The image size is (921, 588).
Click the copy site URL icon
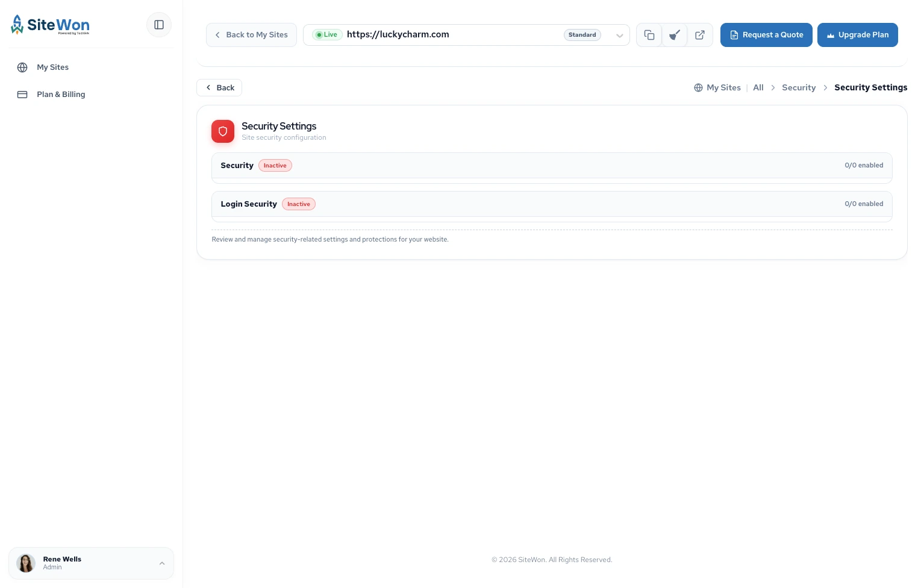click(x=649, y=35)
